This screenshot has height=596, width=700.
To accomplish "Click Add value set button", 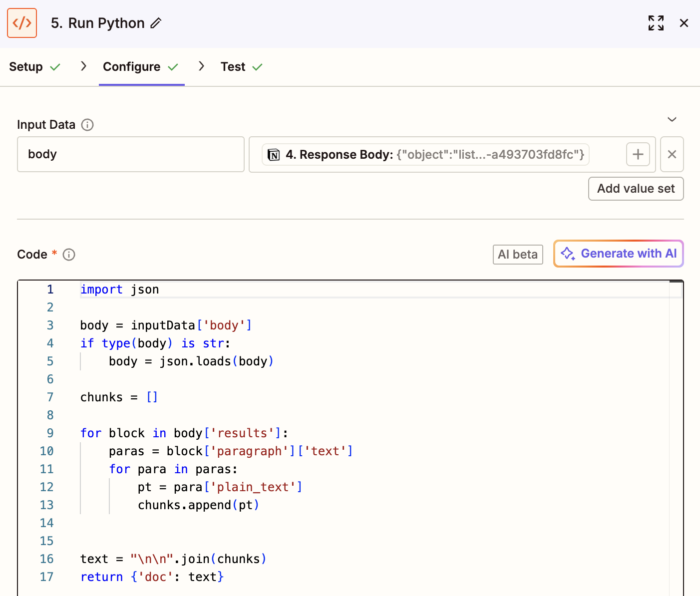I will tap(636, 189).
